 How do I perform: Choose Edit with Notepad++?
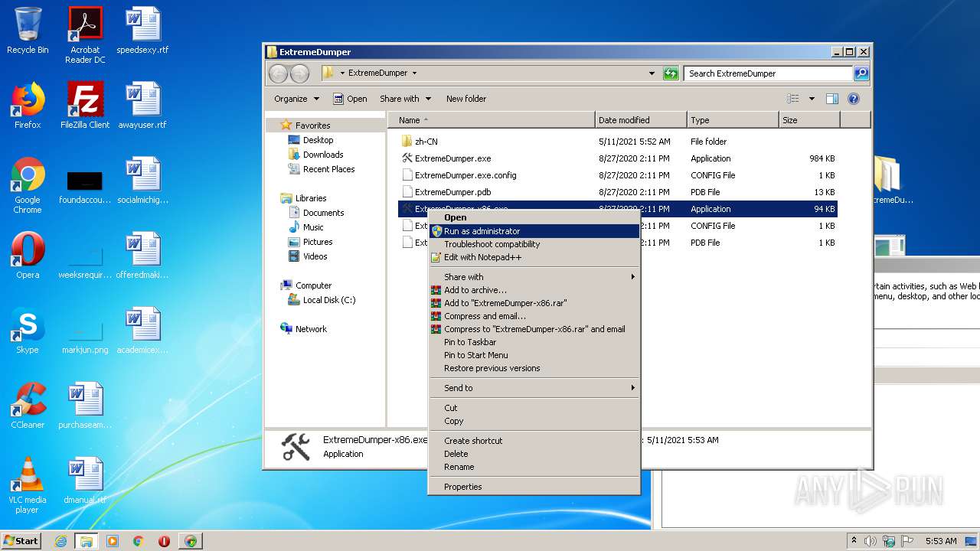(534, 257)
